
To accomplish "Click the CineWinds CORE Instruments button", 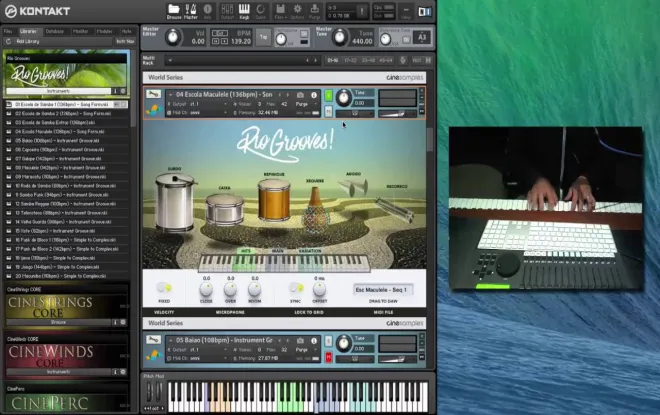I will pyautogui.click(x=58, y=372).
